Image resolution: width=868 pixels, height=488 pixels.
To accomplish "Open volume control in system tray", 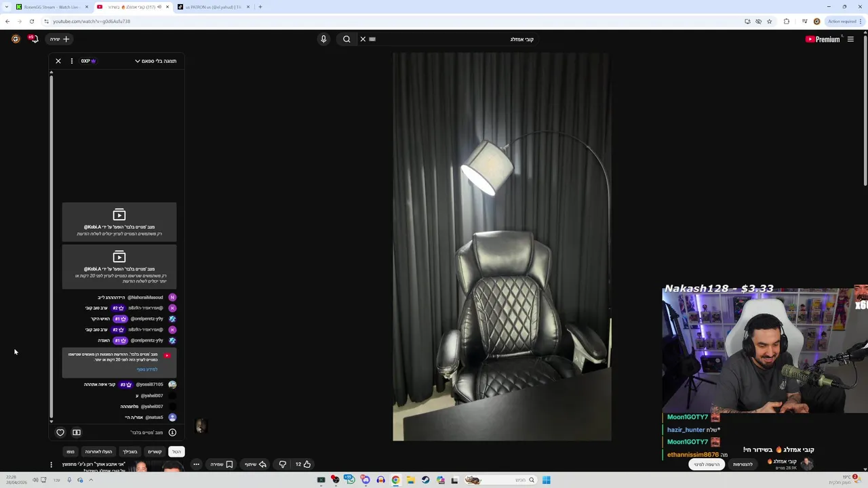I will click(35, 480).
